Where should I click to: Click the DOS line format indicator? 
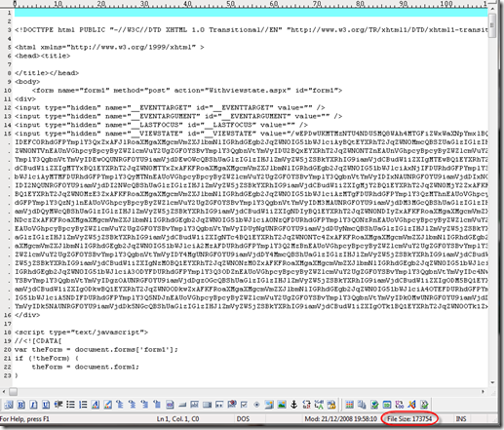pyautogui.click(x=243, y=419)
